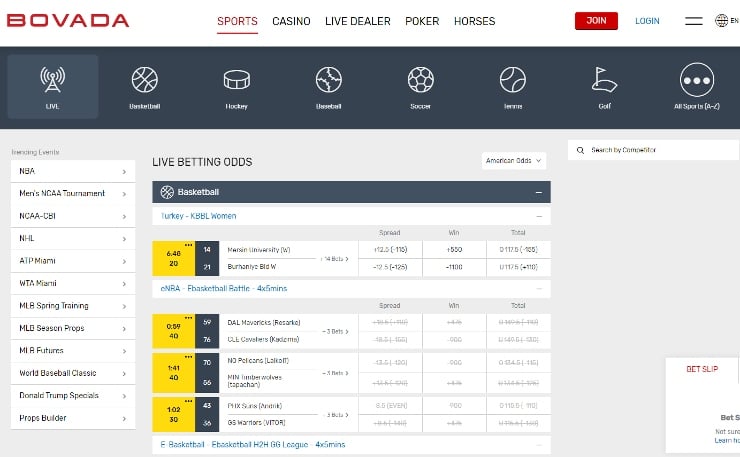Switch to the SPORTS tab
Viewport: 740px width, 457px height.
237,21
